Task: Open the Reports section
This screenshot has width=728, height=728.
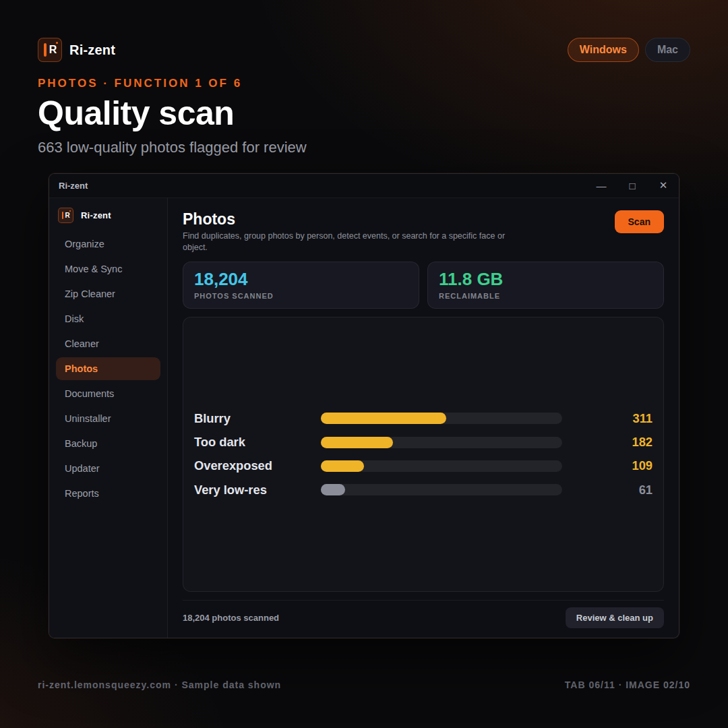Action: 108,493
